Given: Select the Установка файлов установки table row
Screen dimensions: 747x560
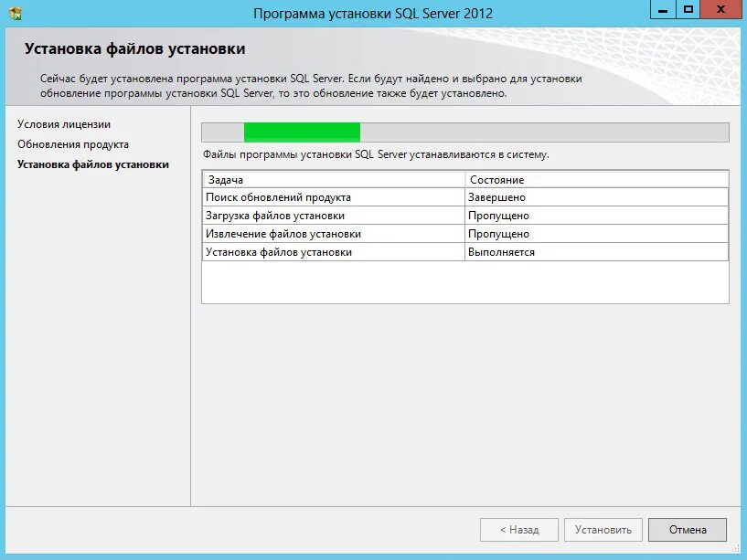Looking at the screenshot, I should tap(465, 252).
